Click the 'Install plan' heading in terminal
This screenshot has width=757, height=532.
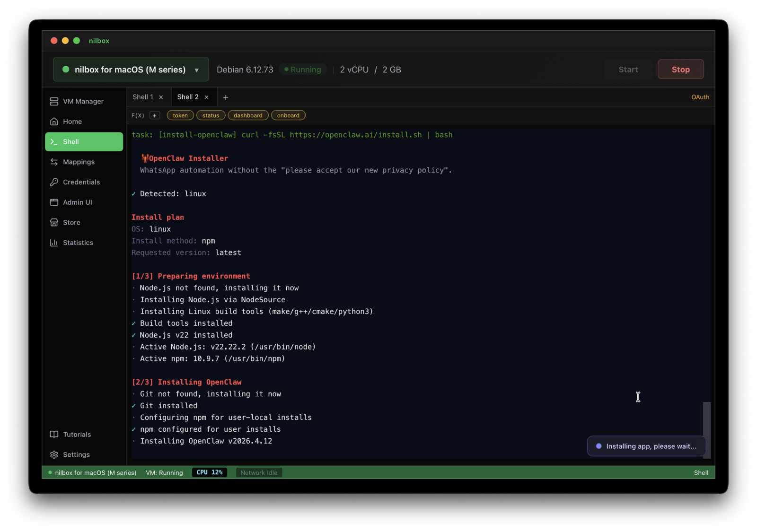(158, 217)
